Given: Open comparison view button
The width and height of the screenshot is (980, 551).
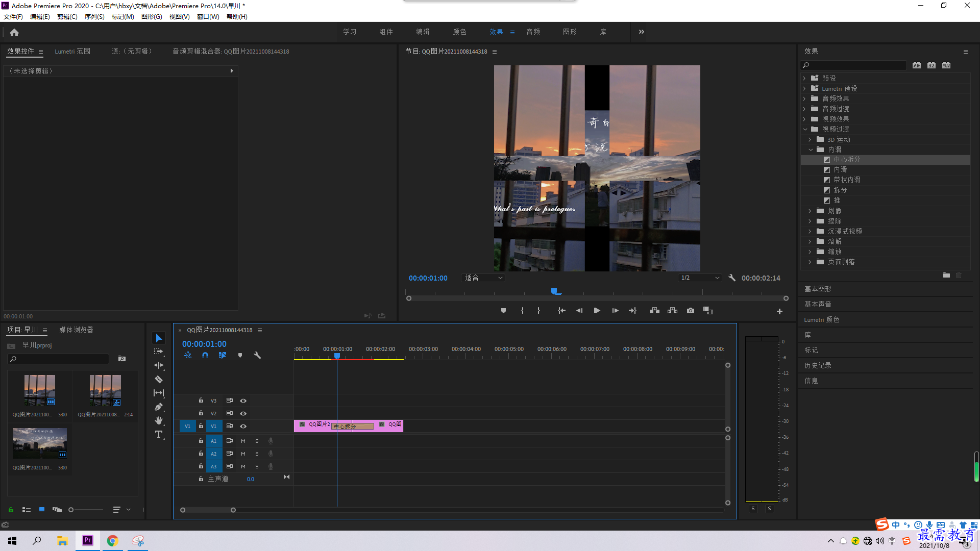Looking at the screenshot, I should [708, 311].
